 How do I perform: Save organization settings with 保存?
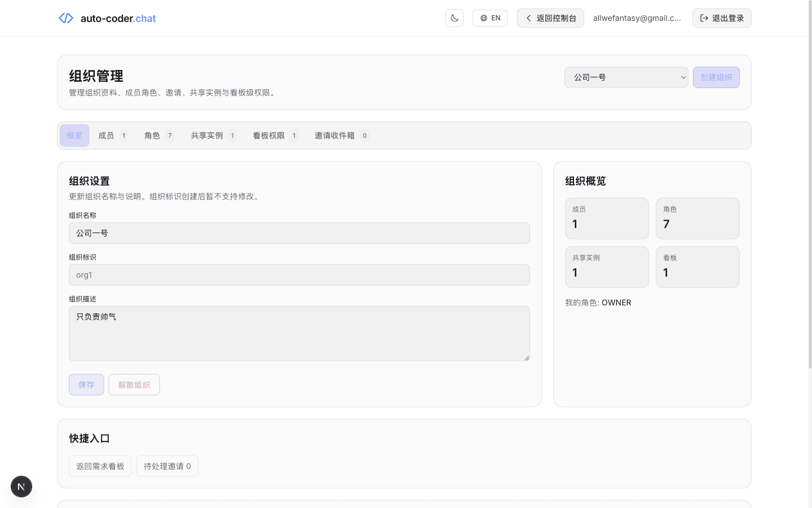[86, 384]
